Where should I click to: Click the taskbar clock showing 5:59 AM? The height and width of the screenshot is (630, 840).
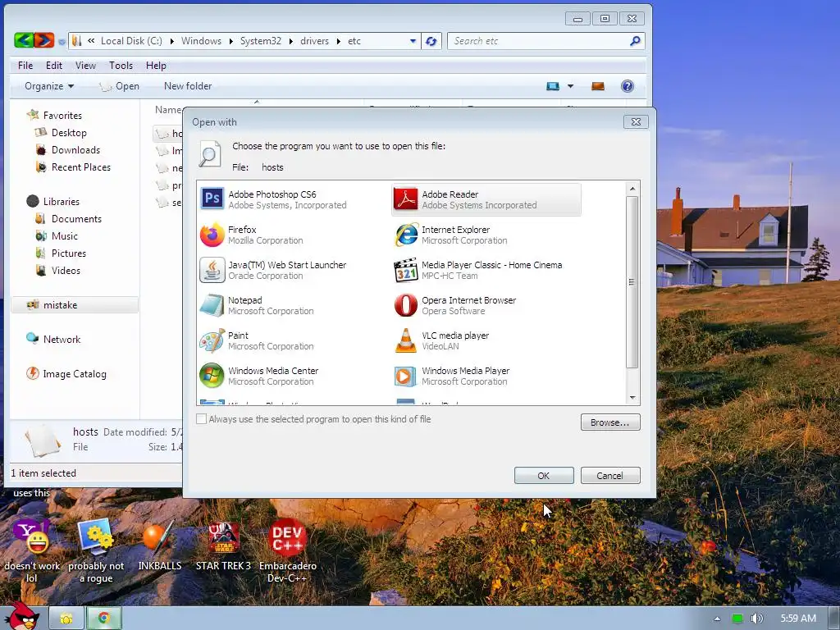798,619
